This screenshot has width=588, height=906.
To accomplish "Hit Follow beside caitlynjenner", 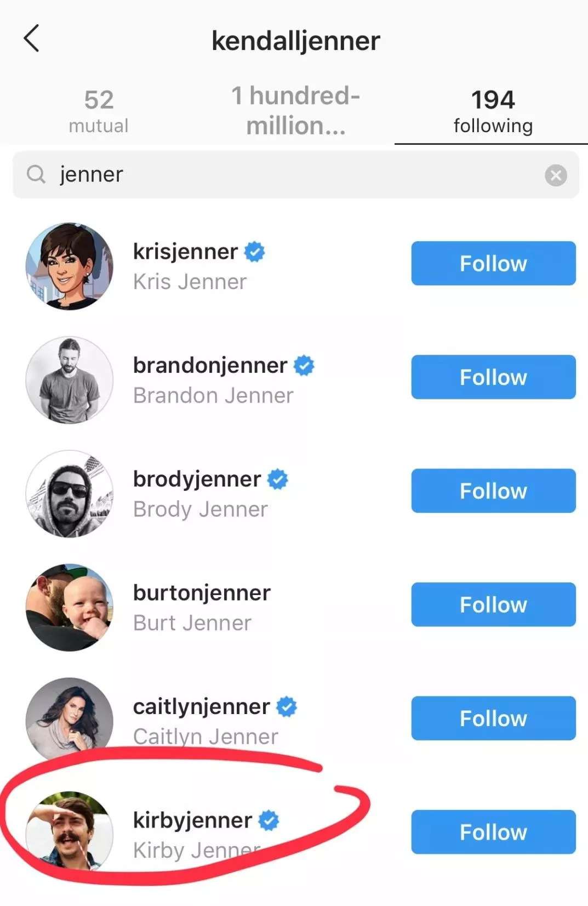I will click(493, 718).
